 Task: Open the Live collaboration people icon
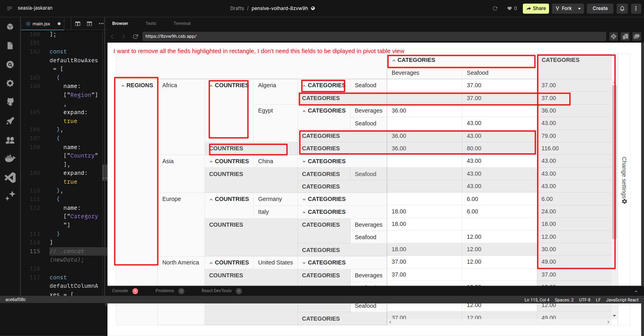tap(10, 140)
